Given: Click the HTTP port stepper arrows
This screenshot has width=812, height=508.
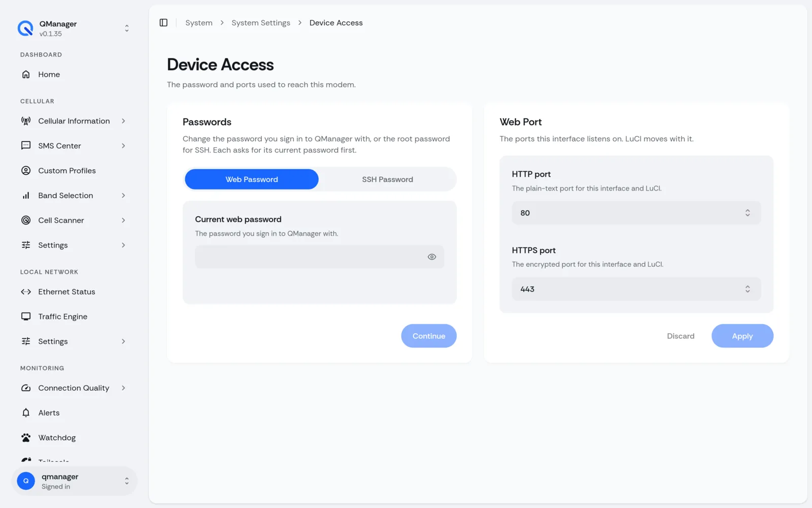Looking at the screenshot, I should [x=748, y=213].
